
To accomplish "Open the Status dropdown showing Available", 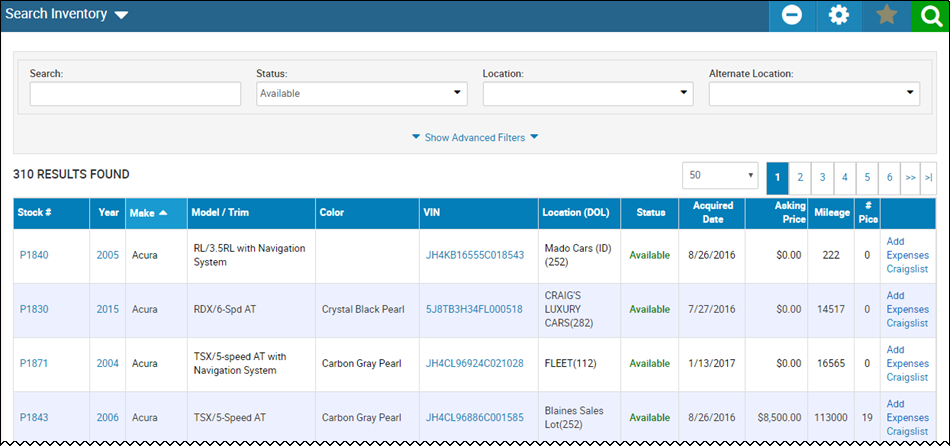I will (362, 94).
